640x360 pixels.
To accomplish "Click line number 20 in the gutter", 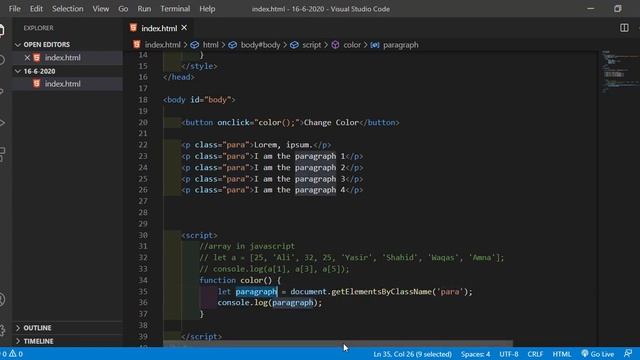I will point(143,122).
